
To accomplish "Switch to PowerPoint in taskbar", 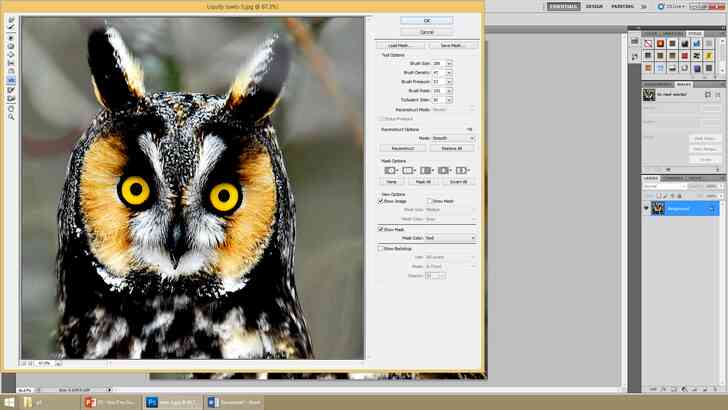I will (111, 402).
